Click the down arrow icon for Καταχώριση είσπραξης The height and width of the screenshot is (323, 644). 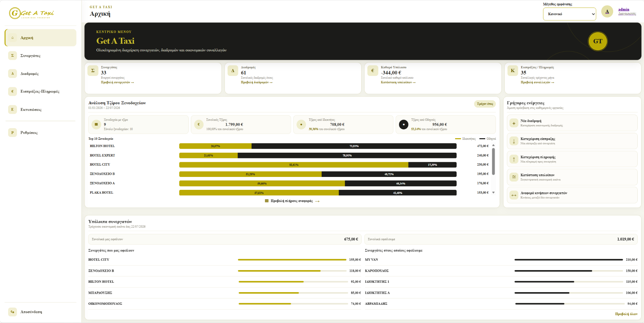[514, 141]
